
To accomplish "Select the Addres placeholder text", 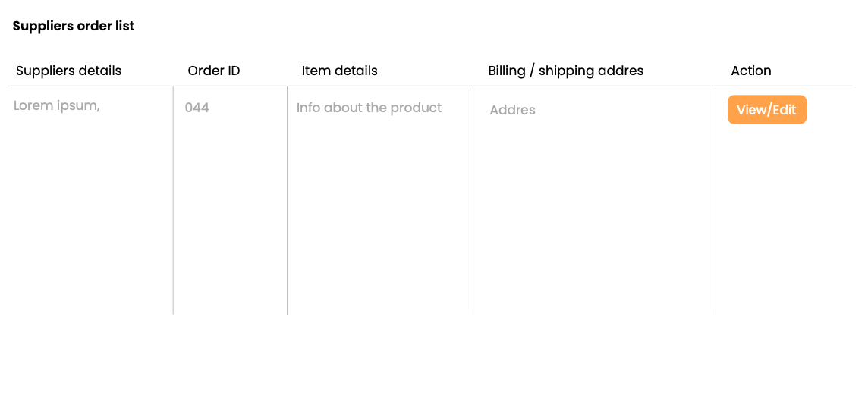I will click(x=513, y=110).
